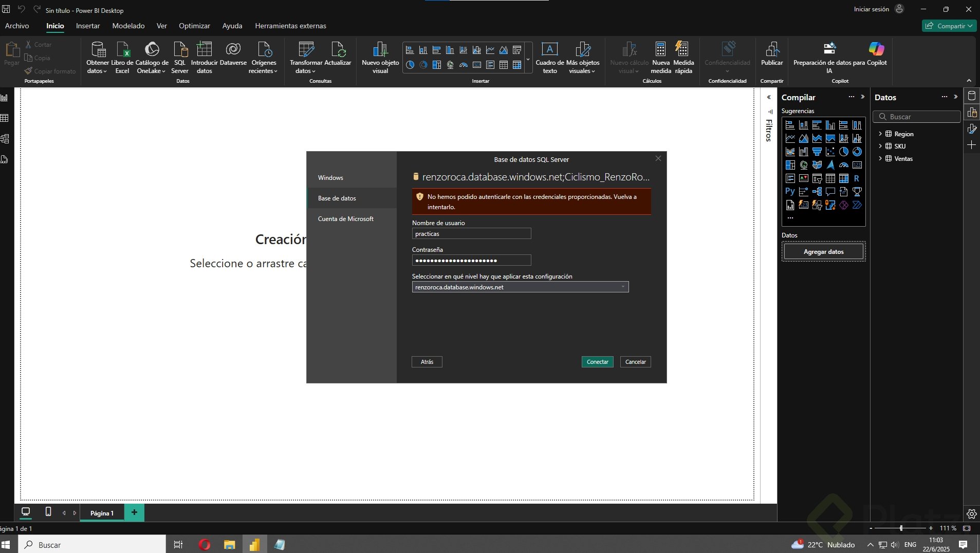Image resolution: width=980 pixels, height=553 pixels.
Task: Open the Opera browser from taskbar
Action: (x=205, y=545)
